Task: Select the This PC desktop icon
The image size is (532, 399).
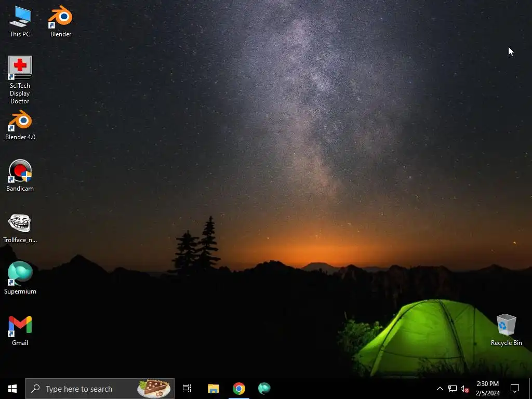Action: coord(20,21)
